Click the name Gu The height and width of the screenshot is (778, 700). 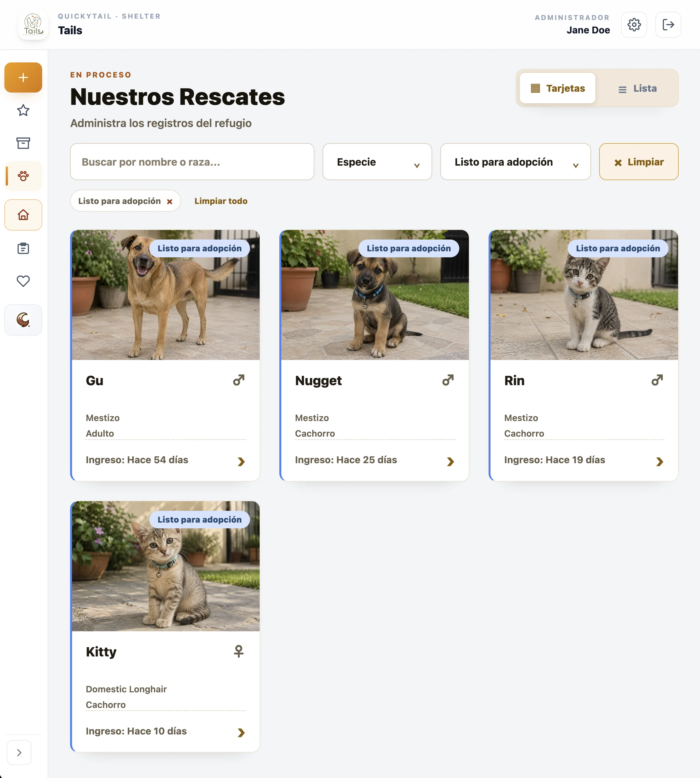[94, 381]
